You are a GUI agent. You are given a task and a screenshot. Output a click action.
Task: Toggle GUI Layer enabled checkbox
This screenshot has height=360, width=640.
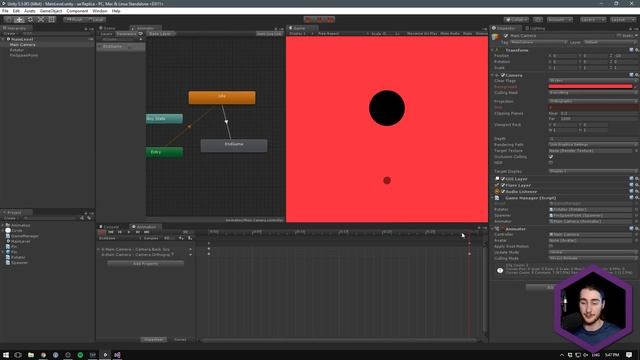point(503,179)
